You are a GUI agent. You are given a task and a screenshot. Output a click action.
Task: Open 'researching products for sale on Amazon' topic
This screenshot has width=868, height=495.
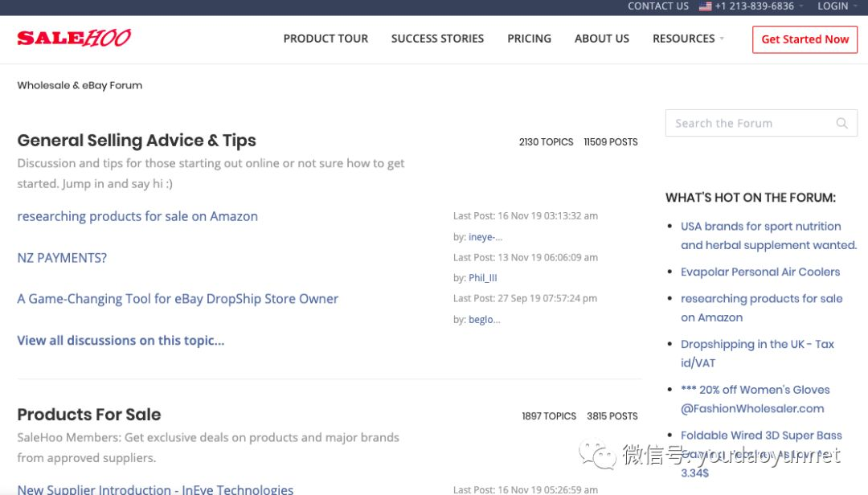pos(137,216)
